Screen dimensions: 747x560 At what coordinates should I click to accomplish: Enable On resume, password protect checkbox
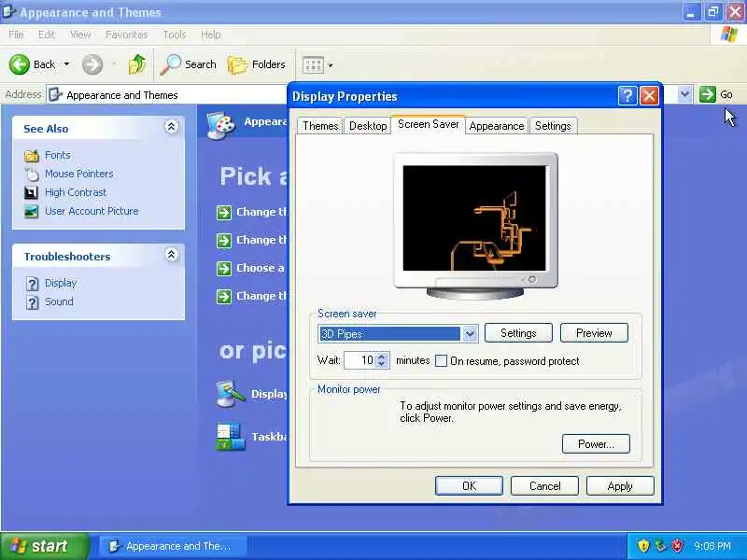coord(441,361)
